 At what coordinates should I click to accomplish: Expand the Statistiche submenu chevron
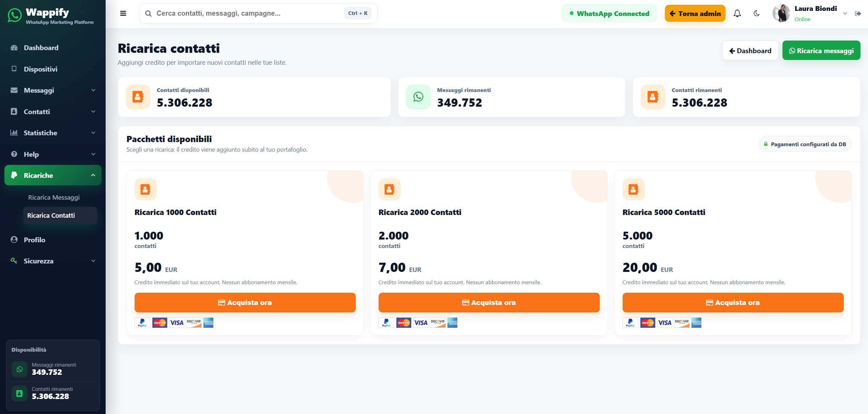click(x=93, y=133)
